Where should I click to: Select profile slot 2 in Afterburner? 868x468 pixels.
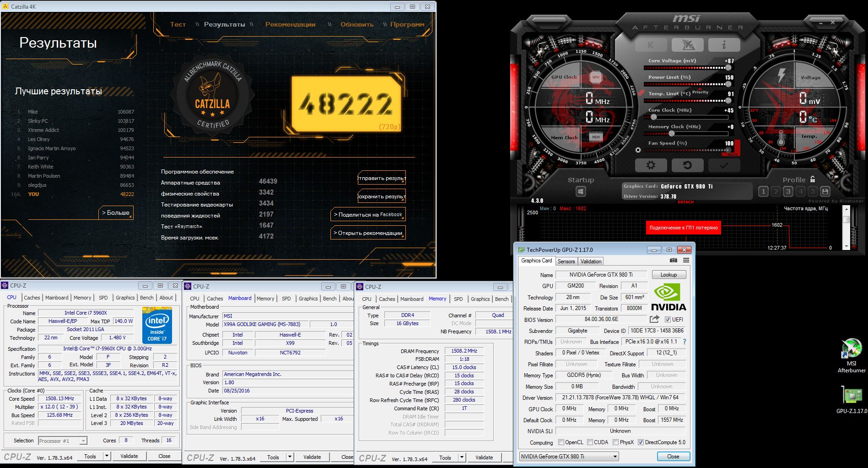(776, 191)
